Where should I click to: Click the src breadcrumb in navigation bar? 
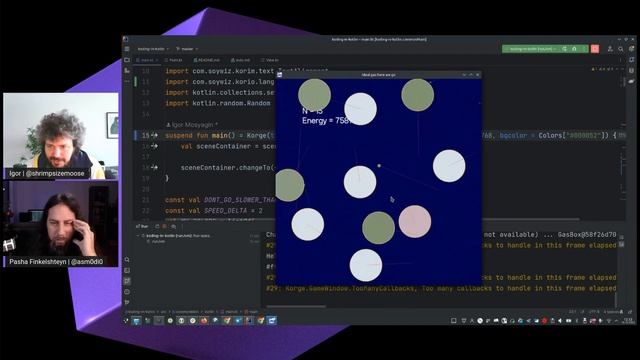coord(163,312)
